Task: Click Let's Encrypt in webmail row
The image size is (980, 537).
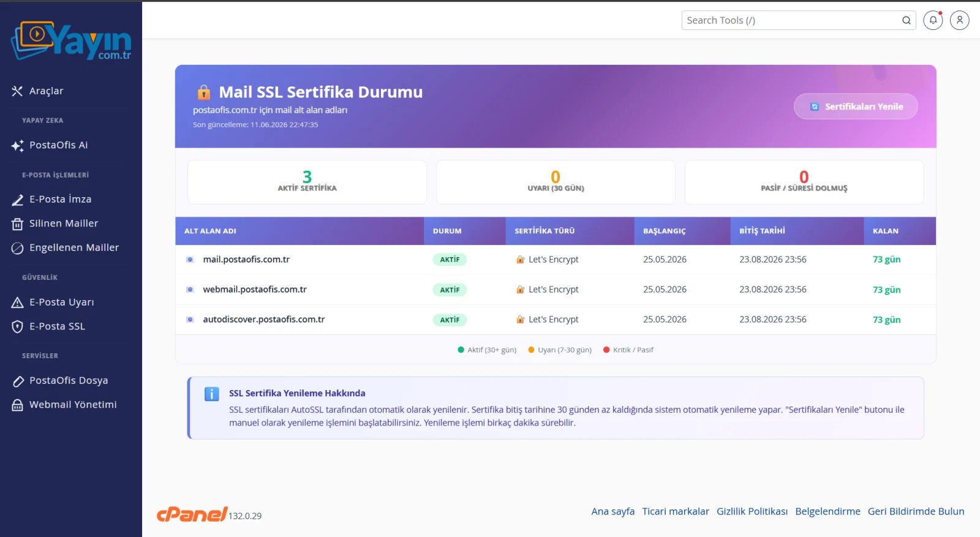Action: (x=553, y=290)
